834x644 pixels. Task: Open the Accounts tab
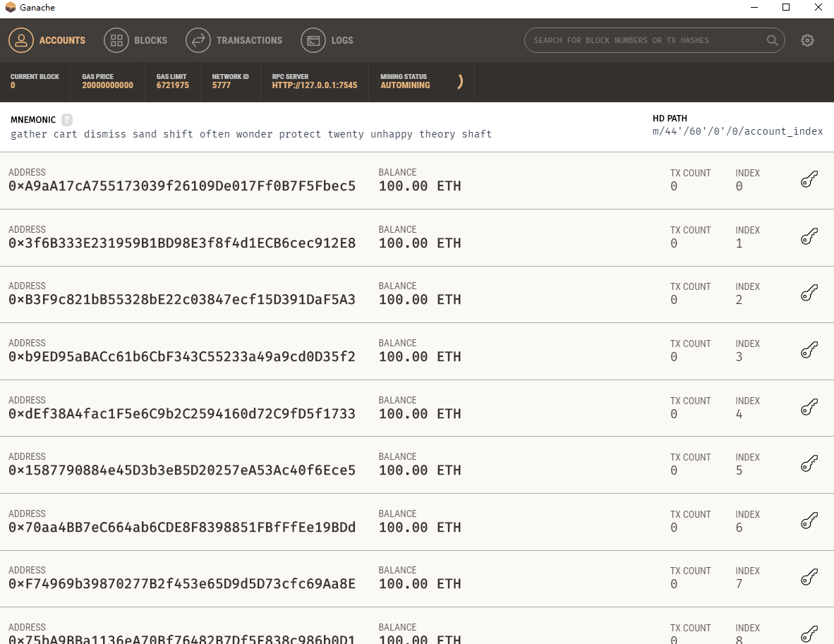click(x=47, y=40)
